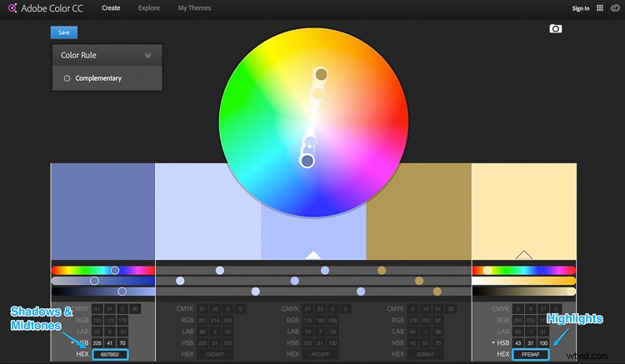
Task: Click the Save button
Action: pos(63,32)
